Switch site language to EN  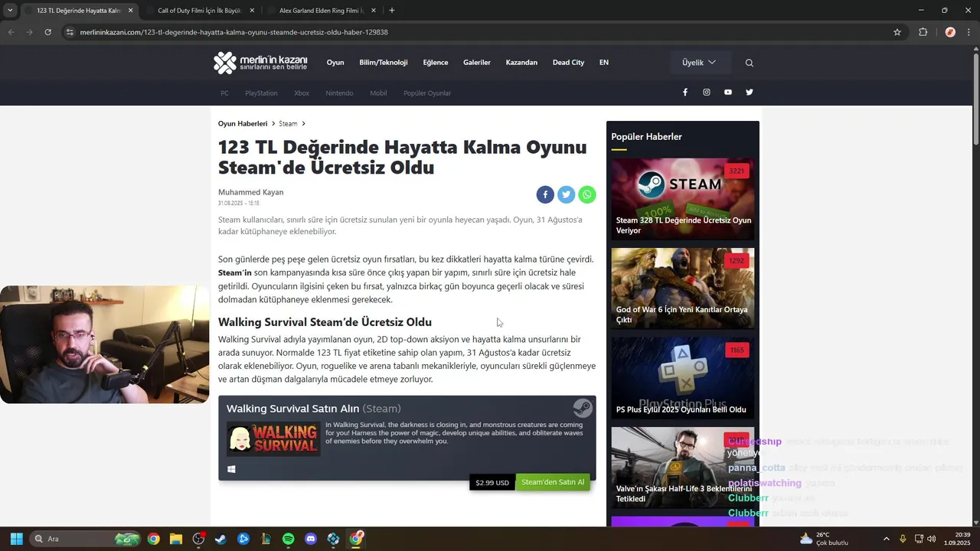(604, 63)
